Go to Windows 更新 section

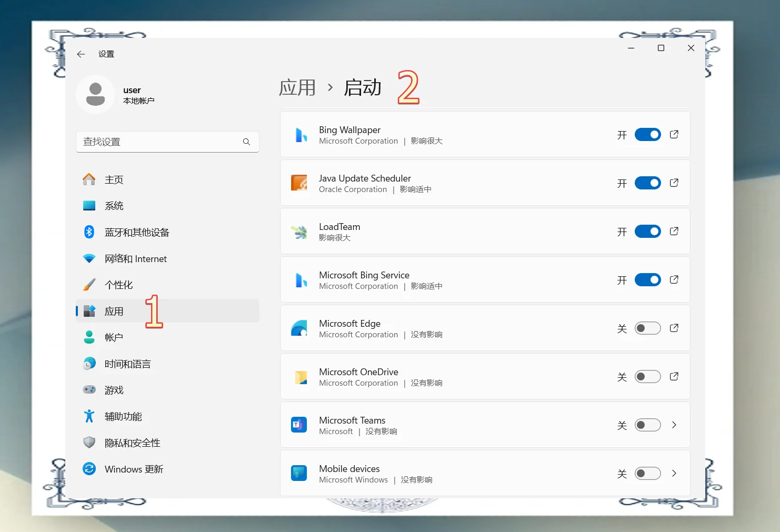click(x=134, y=469)
